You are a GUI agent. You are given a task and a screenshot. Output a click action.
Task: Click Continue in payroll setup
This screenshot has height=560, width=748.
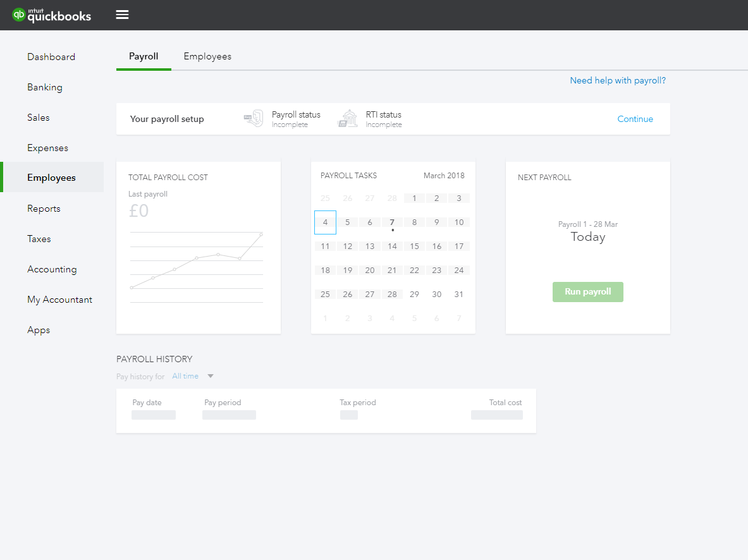point(635,119)
